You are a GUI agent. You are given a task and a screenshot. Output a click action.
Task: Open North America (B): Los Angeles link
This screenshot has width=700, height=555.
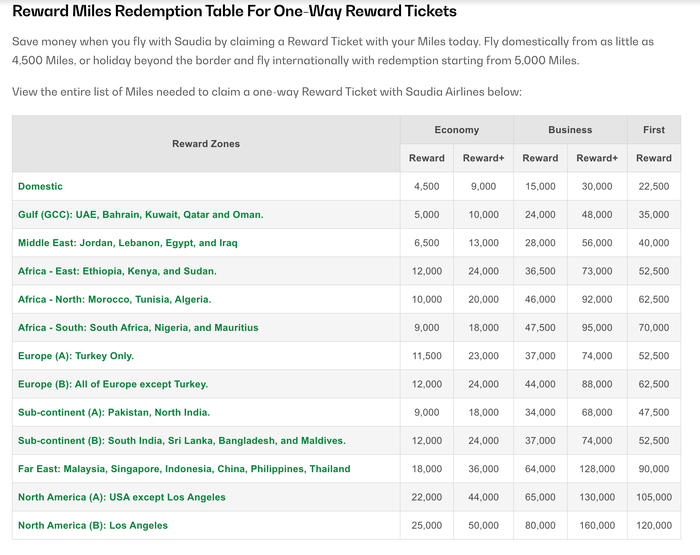click(x=93, y=526)
